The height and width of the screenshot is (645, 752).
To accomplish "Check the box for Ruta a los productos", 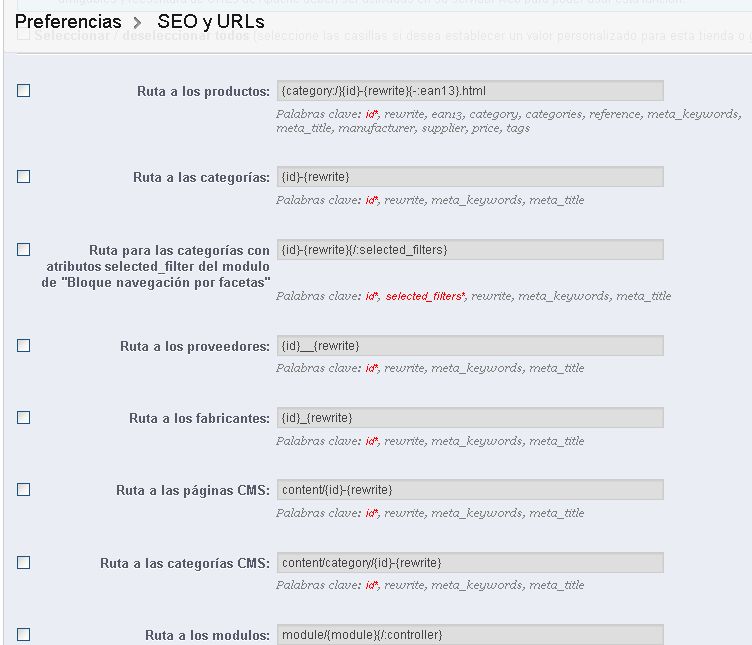I will (24, 91).
